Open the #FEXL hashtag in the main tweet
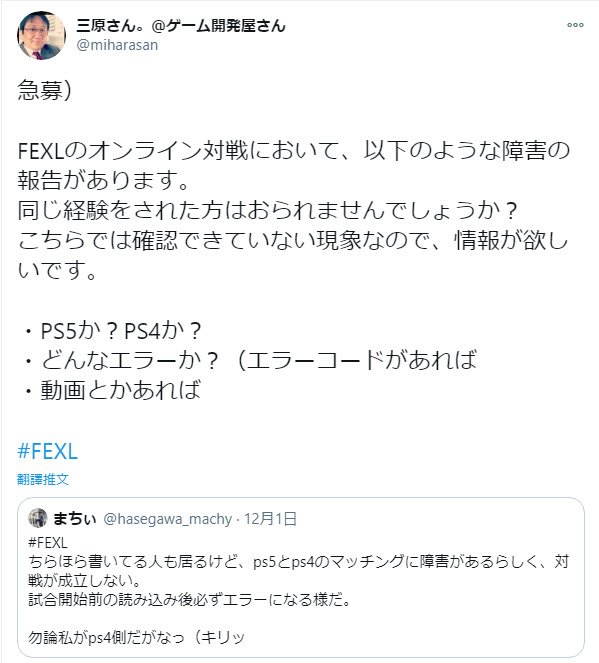Screen dimensions: 599x663 coord(47,451)
